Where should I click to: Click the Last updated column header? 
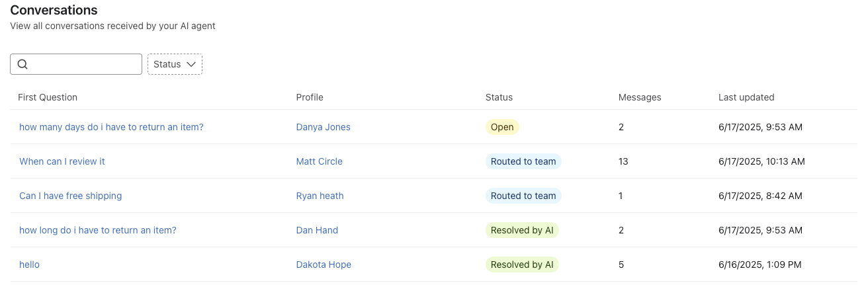[746, 97]
